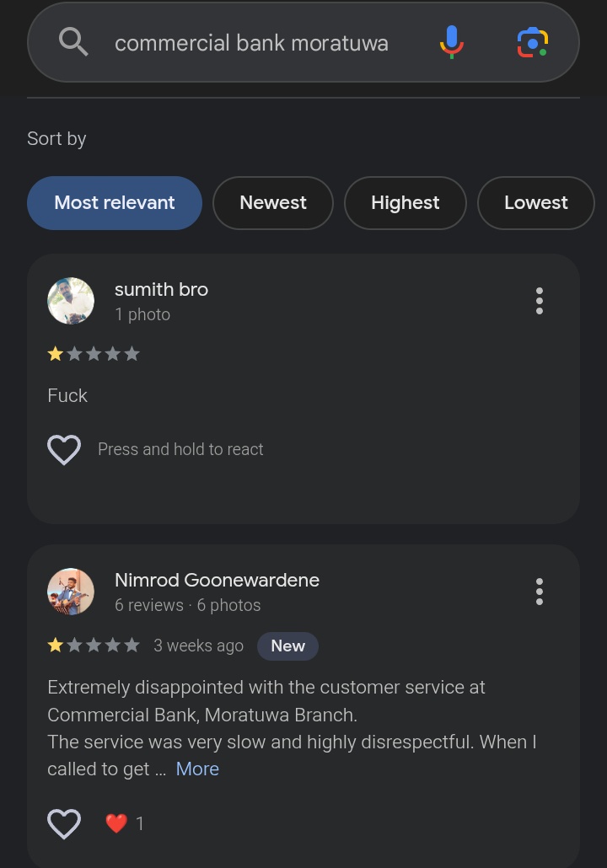Tap the New badge on Nimrod's review

click(x=287, y=646)
